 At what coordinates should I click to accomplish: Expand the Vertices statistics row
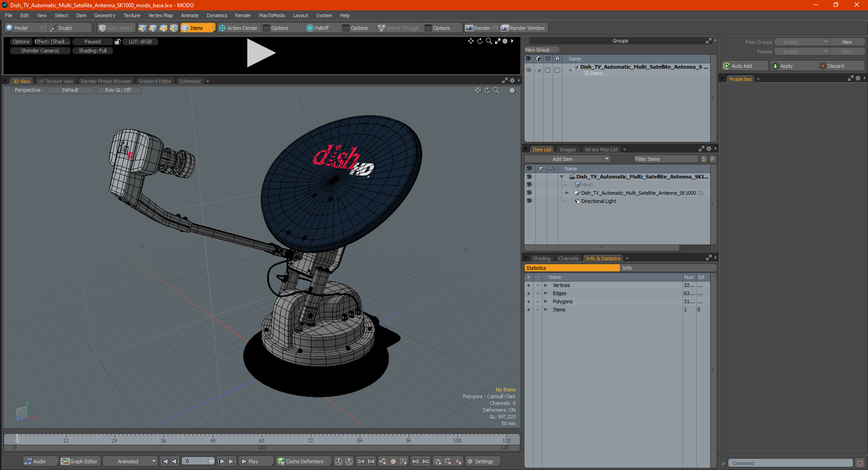(x=546, y=286)
